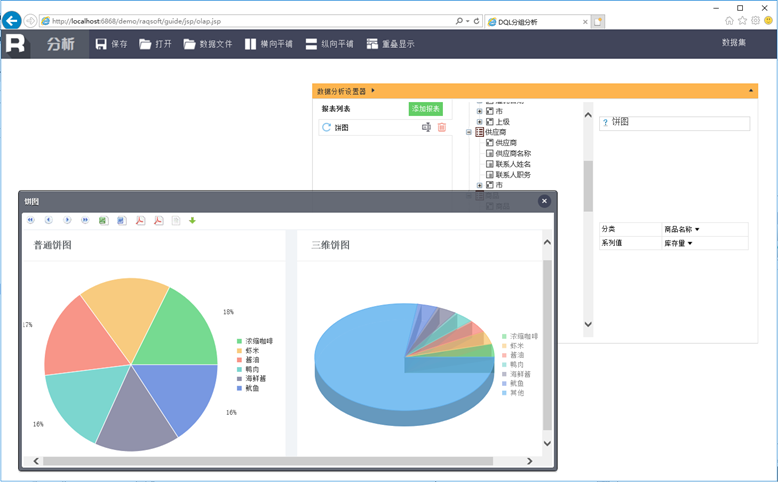Click the rename icon beside 饼图 report
The width and height of the screenshot is (778, 482).
point(427,128)
